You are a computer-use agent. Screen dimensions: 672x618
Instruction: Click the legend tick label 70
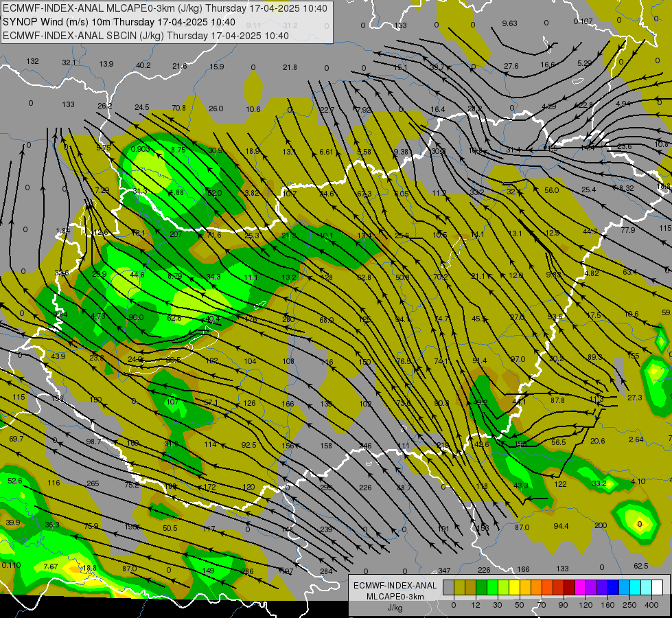[541, 605]
